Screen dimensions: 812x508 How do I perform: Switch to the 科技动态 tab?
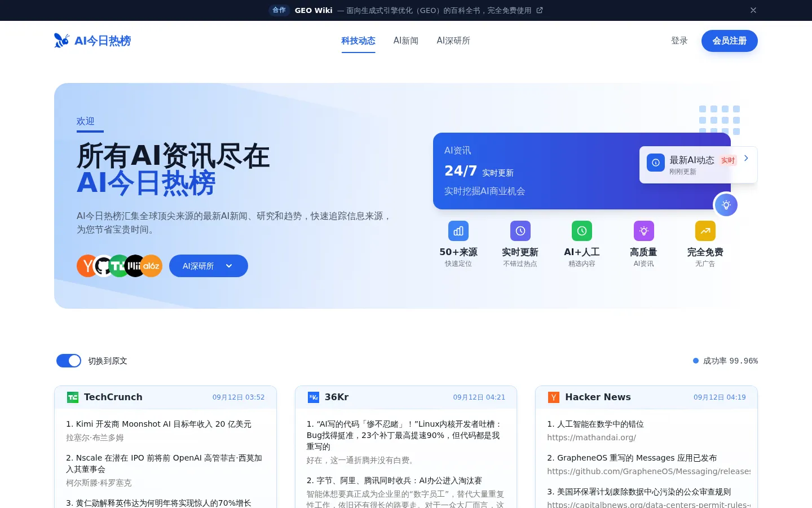(x=359, y=41)
